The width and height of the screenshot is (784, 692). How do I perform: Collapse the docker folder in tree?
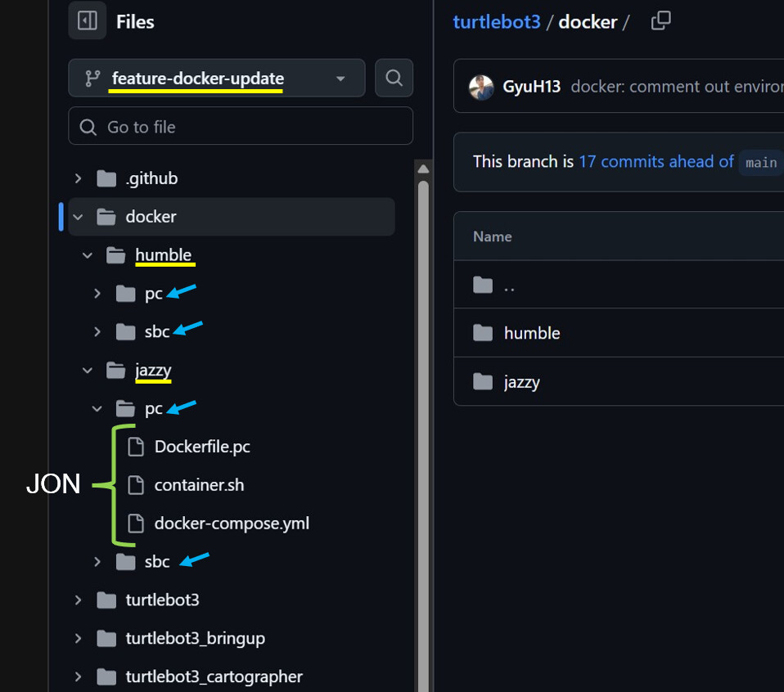pyautogui.click(x=78, y=217)
